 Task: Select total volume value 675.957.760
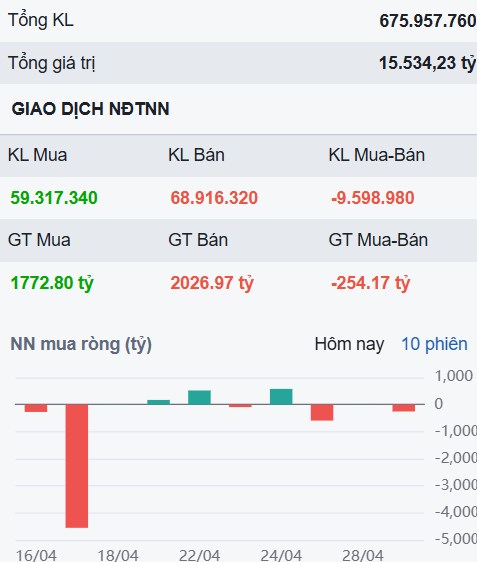click(x=428, y=21)
